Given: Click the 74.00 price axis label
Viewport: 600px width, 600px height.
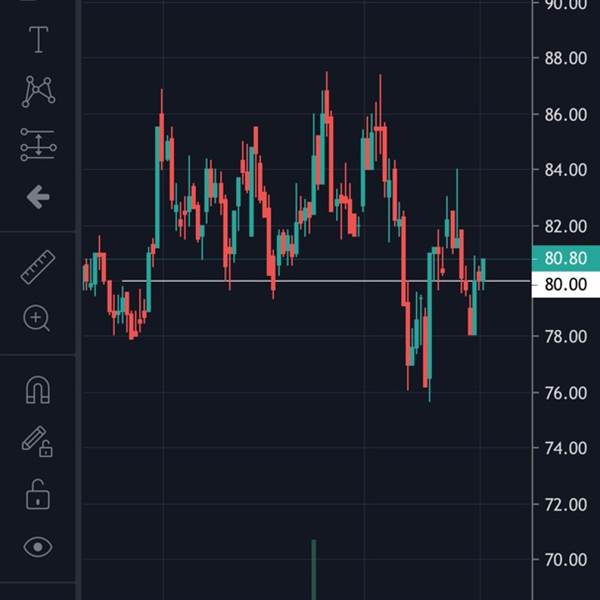Looking at the screenshot, I should (x=566, y=448).
